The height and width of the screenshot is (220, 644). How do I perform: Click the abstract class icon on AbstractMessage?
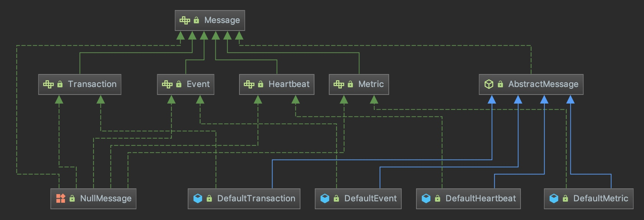click(x=489, y=84)
